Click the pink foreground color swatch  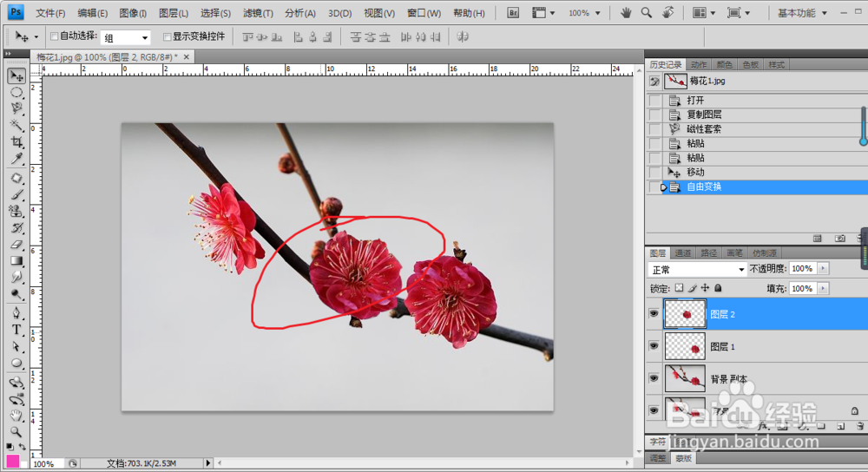[x=12, y=461]
